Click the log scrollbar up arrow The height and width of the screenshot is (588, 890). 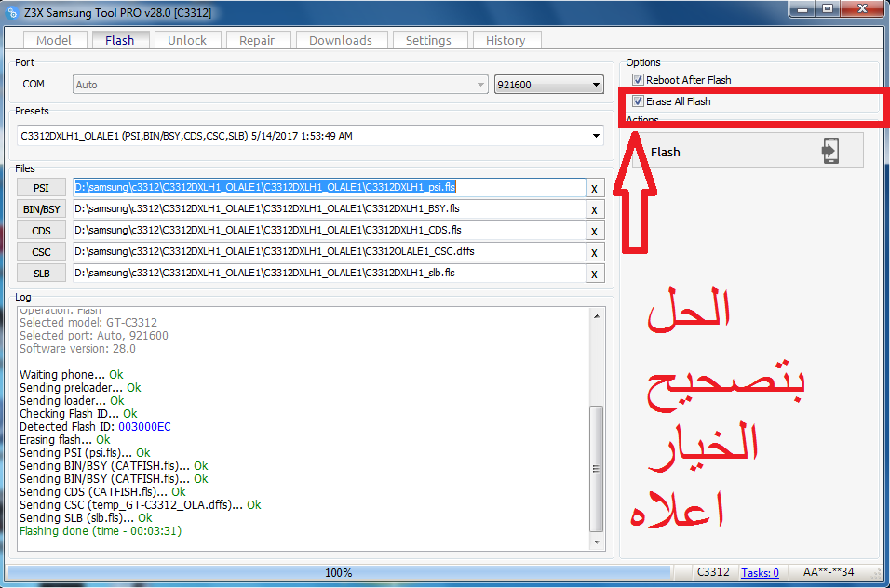597,315
